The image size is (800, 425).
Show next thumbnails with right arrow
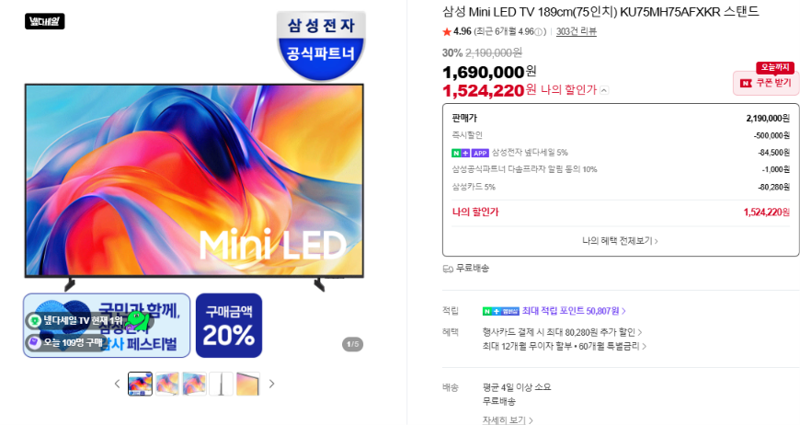pos(271,384)
